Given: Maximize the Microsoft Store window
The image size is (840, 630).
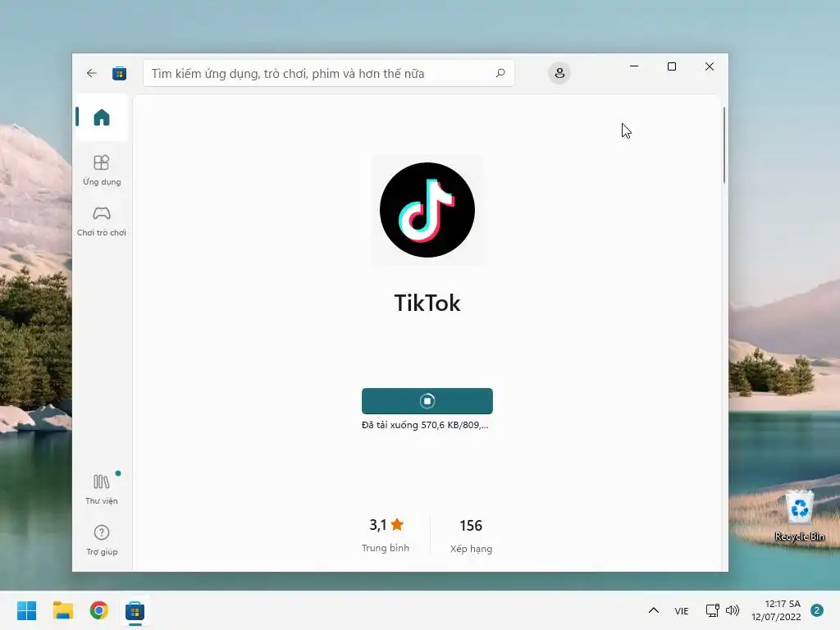Looking at the screenshot, I should [x=672, y=66].
